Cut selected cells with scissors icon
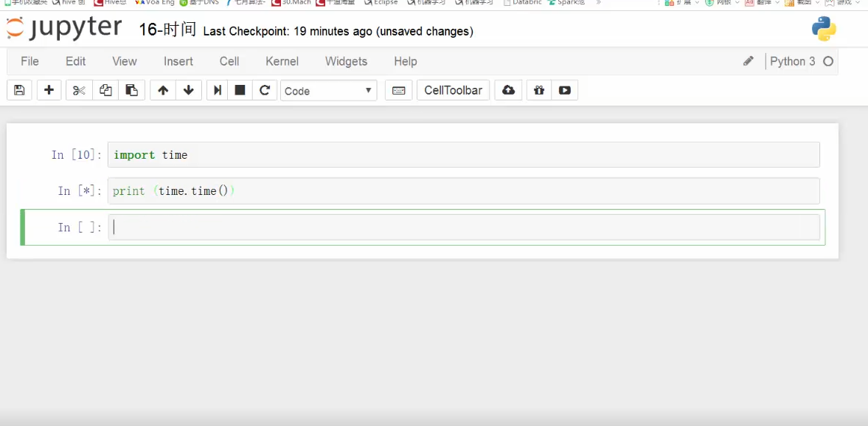The width and height of the screenshot is (868, 426). click(x=80, y=90)
